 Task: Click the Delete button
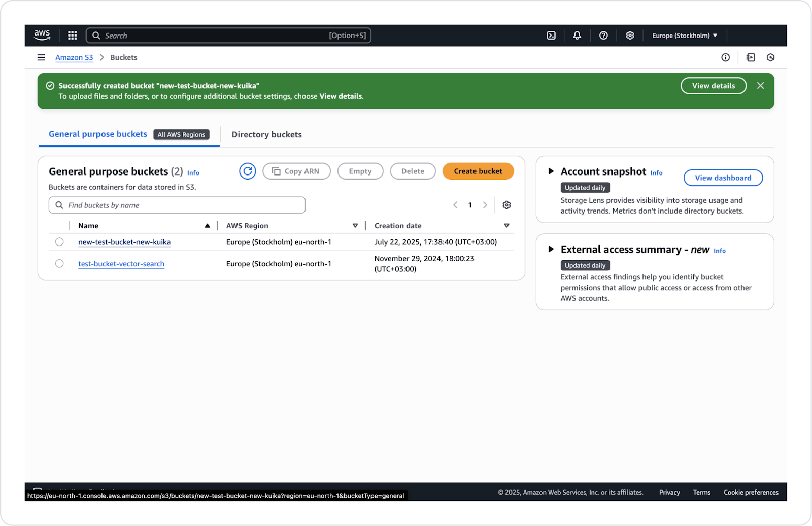(413, 171)
